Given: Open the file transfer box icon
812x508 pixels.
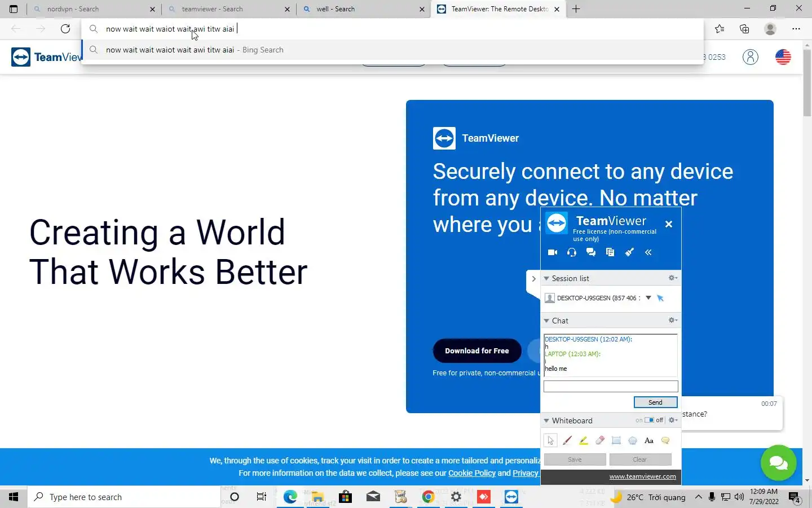Looking at the screenshot, I should (x=610, y=252).
